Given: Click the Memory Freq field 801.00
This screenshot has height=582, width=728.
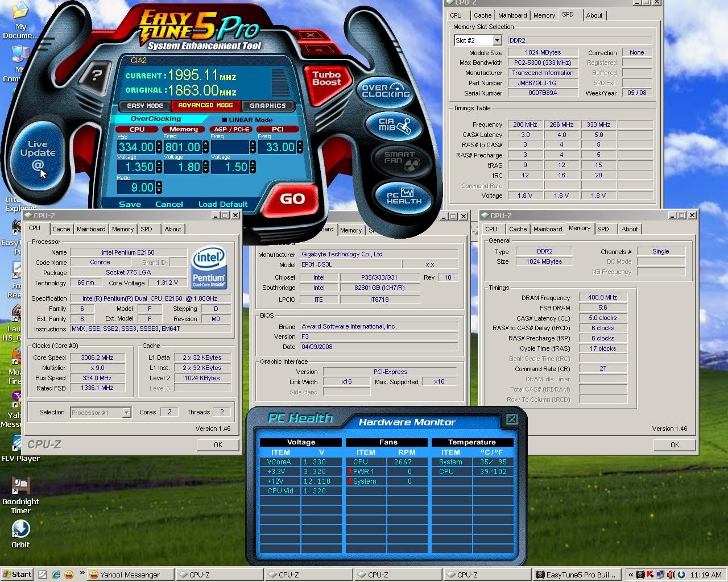Looking at the screenshot, I should 183,147.
